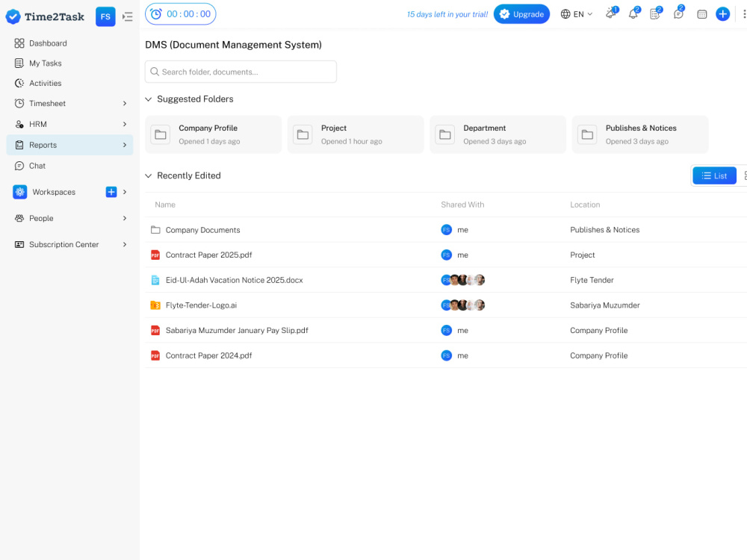This screenshot has height=560, width=747.
Task: Open the Department suggested folder
Action: pyautogui.click(x=498, y=134)
